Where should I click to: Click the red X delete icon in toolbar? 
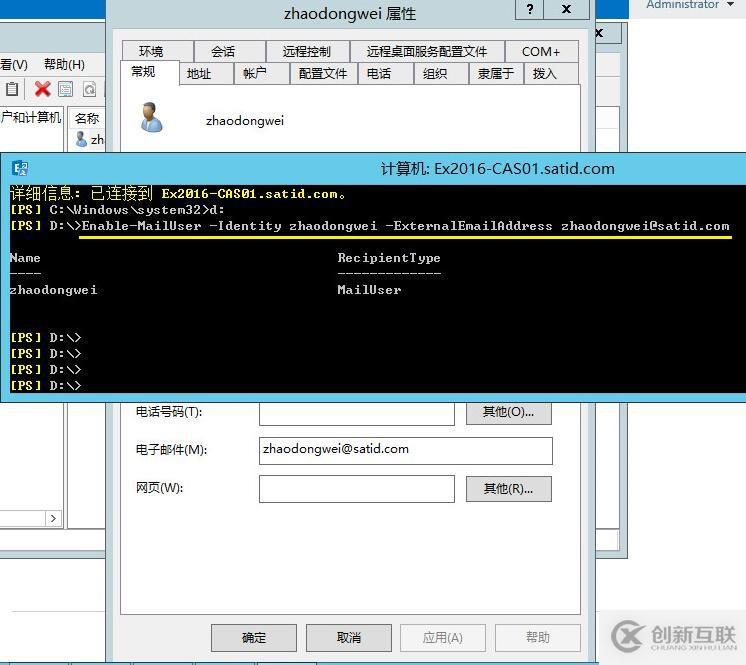coord(42,89)
